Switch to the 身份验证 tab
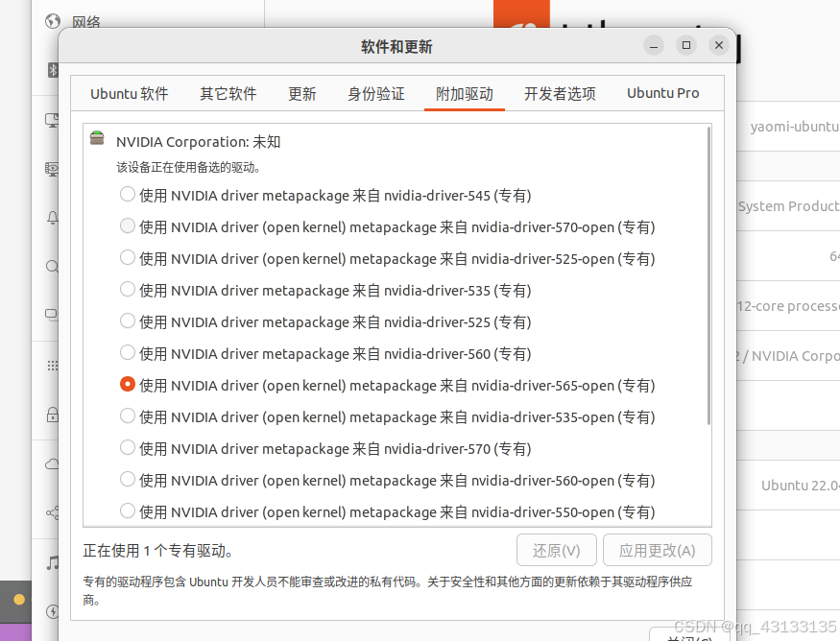The width and height of the screenshot is (840, 641). click(x=376, y=94)
